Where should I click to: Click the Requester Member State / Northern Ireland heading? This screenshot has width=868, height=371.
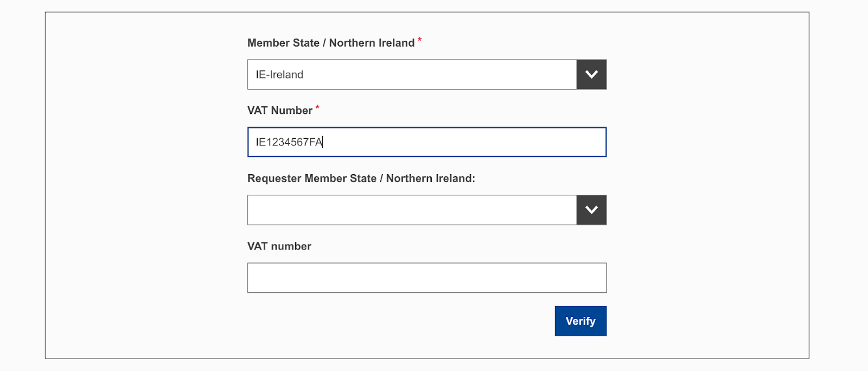click(361, 178)
